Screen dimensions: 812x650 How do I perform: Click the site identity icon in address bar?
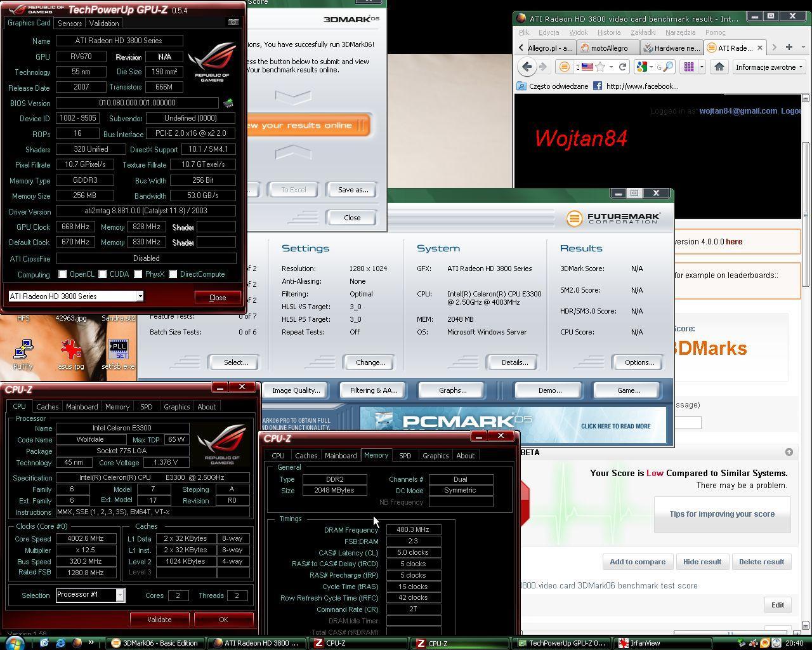[x=563, y=67]
